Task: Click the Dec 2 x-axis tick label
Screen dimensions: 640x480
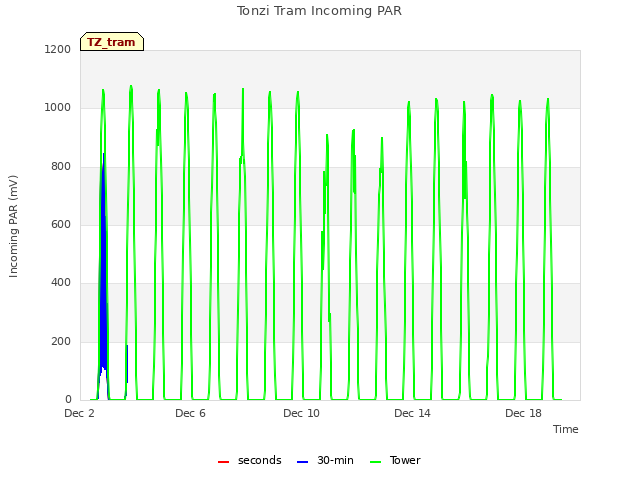Action: (79, 413)
